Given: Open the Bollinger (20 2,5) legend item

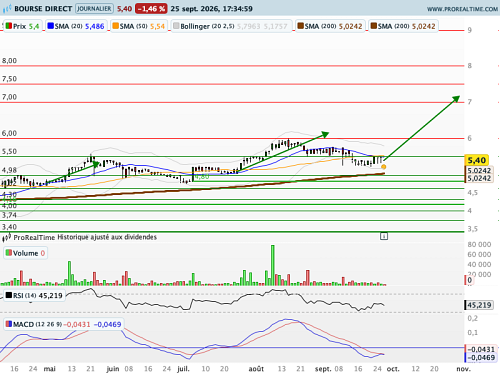Looking at the screenshot, I should click(x=232, y=26).
